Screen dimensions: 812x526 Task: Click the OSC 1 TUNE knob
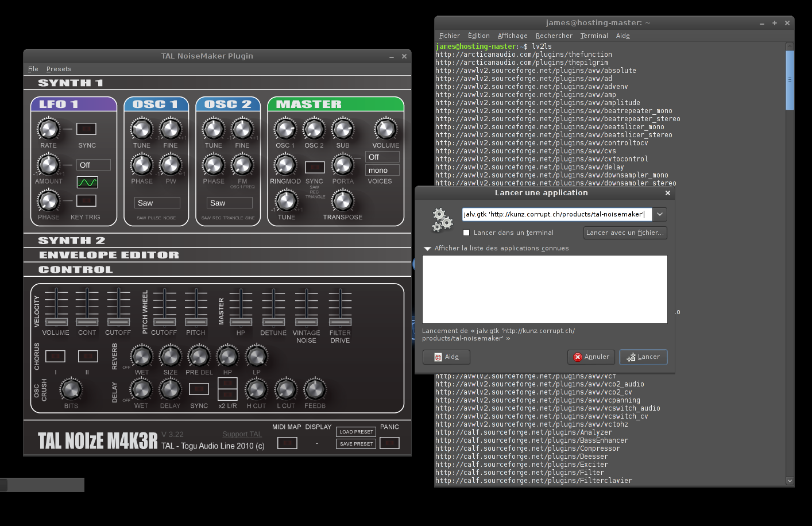tap(142, 129)
